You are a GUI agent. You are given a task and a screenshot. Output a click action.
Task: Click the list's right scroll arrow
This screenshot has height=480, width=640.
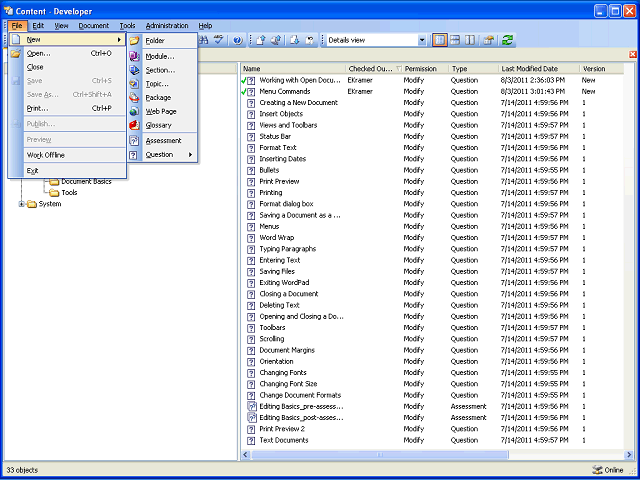tap(629, 454)
